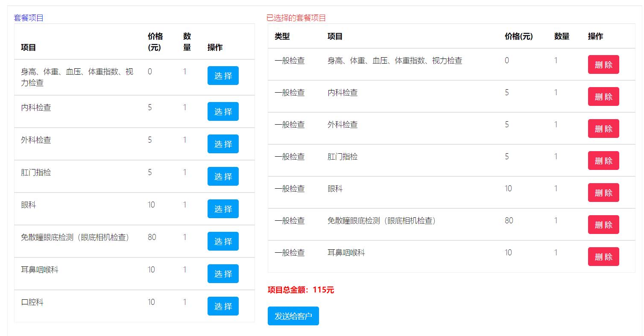
Task: Click 选择 for 肛门指检 item
Action: [x=223, y=176]
